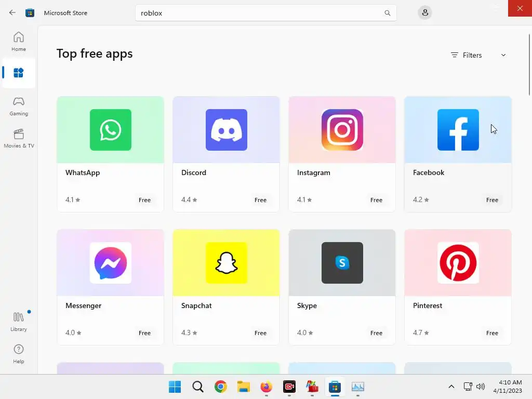This screenshot has height=399, width=532.
Task: Click the WhatsApp title text
Action: pyautogui.click(x=83, y=172)
